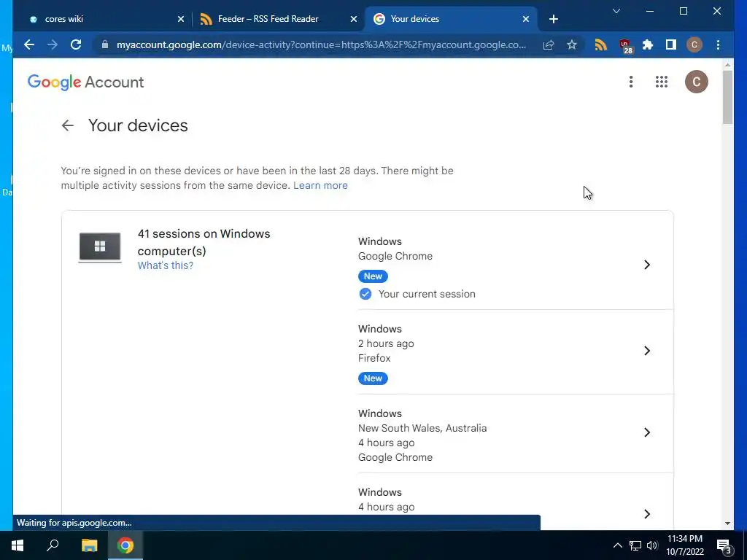Open Chrome three-dot menu

pos(718,44)
